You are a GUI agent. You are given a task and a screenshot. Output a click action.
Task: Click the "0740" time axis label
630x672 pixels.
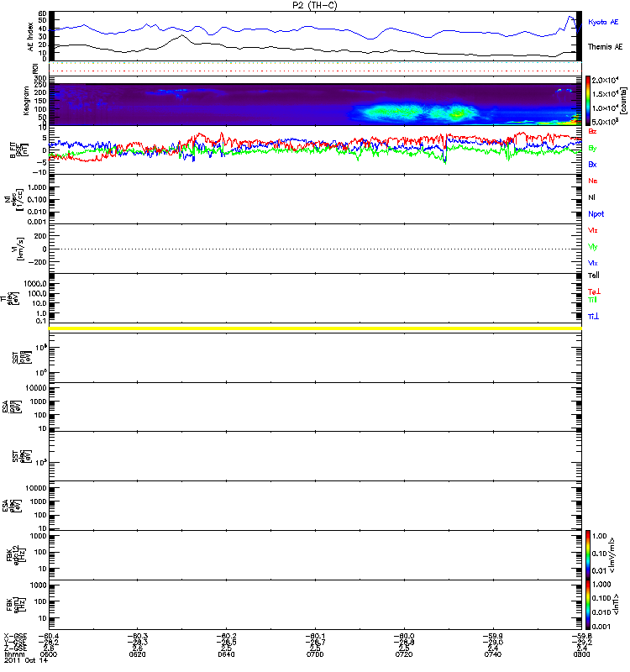click(493, 654)
